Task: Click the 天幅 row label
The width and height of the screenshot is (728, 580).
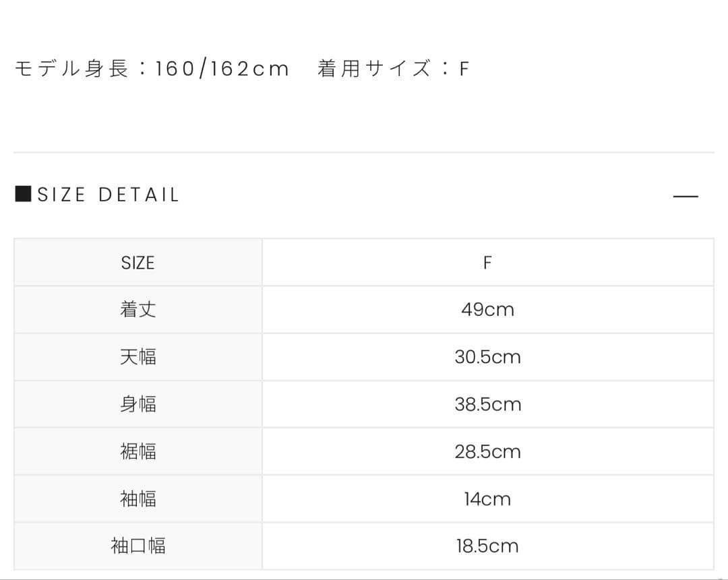Action: [x=138, y=357]
